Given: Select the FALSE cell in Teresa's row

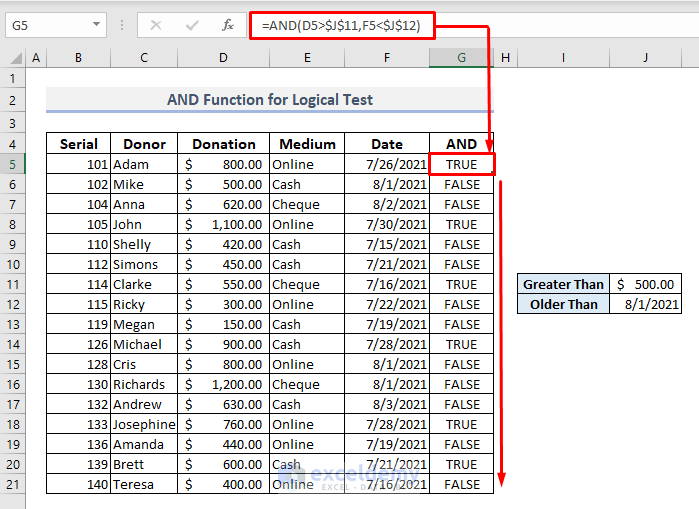Looking at the screenshot, I should pyautogui.click(x=461, y=484).
